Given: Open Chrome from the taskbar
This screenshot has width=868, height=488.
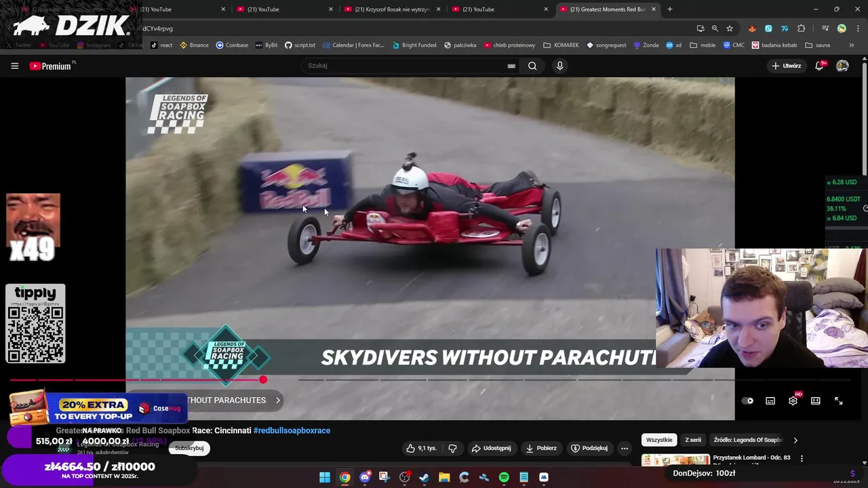Looking at the screenshot, I should click(344, 477).
